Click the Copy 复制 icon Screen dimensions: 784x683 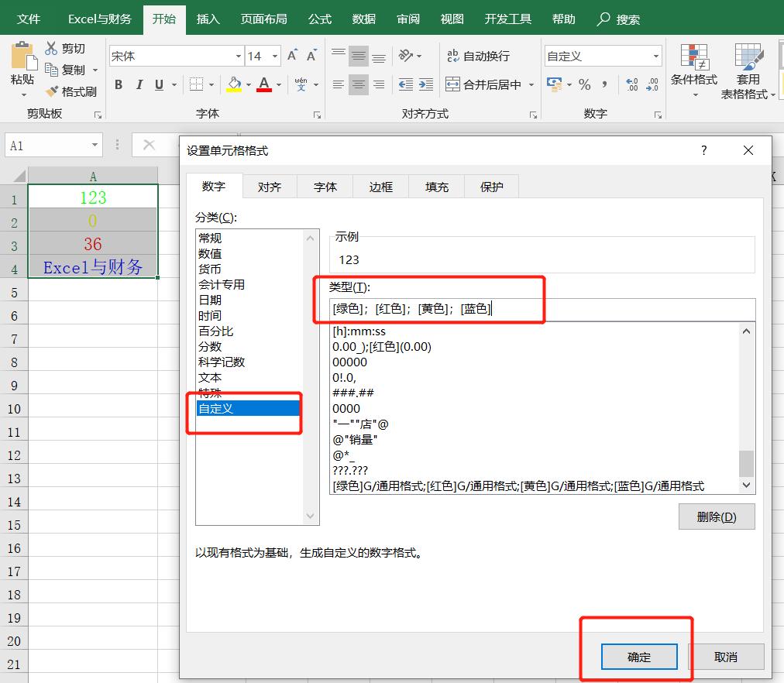53,69
